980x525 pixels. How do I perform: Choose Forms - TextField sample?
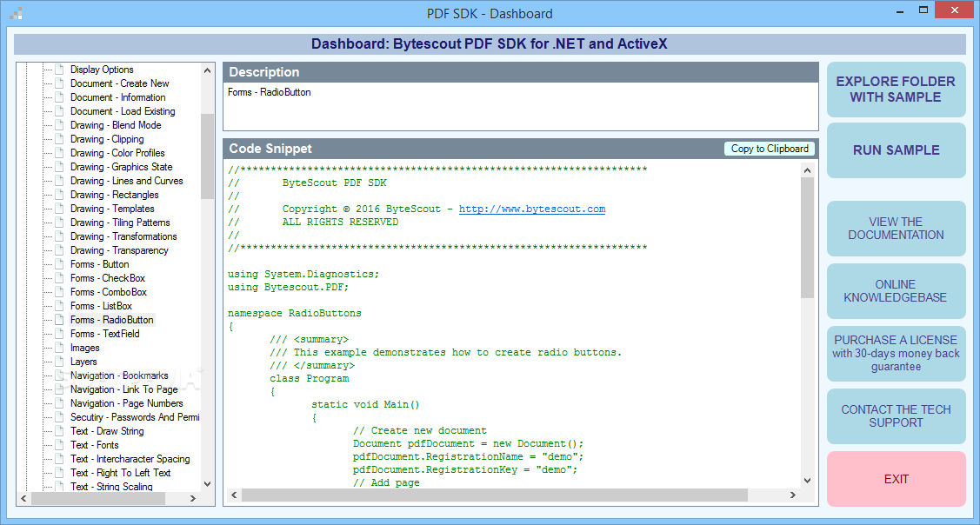coord(105,334)
